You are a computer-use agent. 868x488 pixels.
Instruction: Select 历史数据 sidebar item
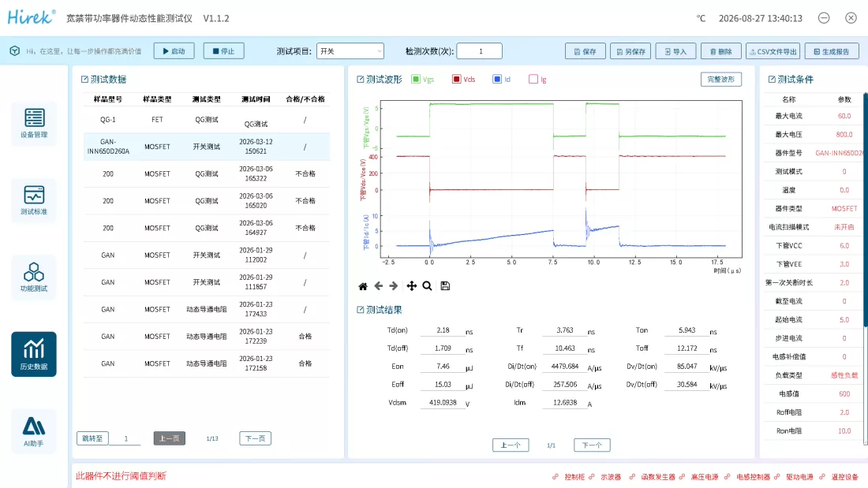tap(34, 354)
